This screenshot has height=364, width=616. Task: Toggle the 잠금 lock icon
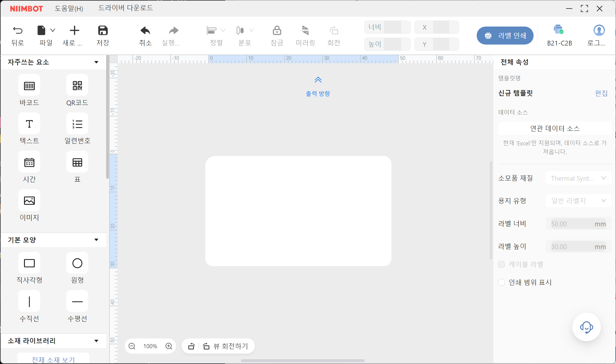pos(277,30)
